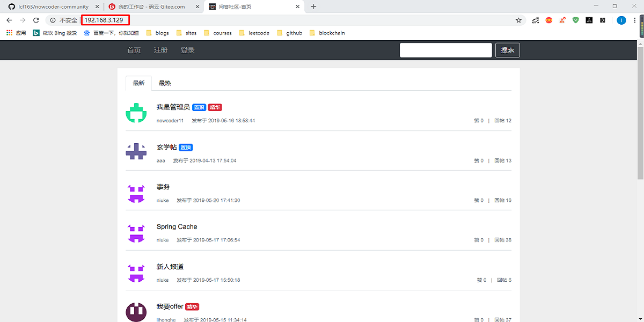This screenshot has width=644, height=322.
Task: Click the page vertical scrollbar
Action: point(640,113)
